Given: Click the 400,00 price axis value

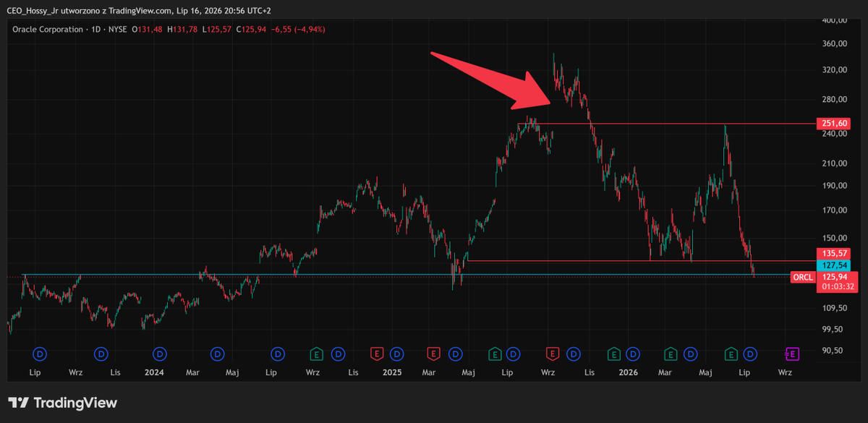Looking at the screenshot, I should [834, 20].
